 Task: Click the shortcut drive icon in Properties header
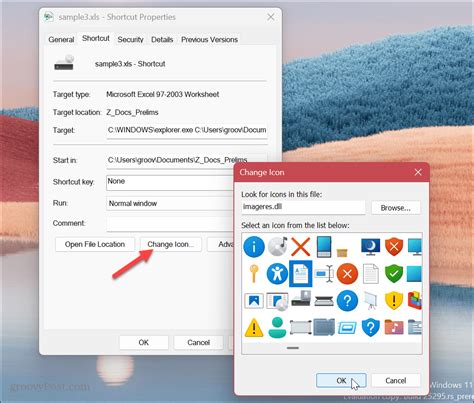64,62
